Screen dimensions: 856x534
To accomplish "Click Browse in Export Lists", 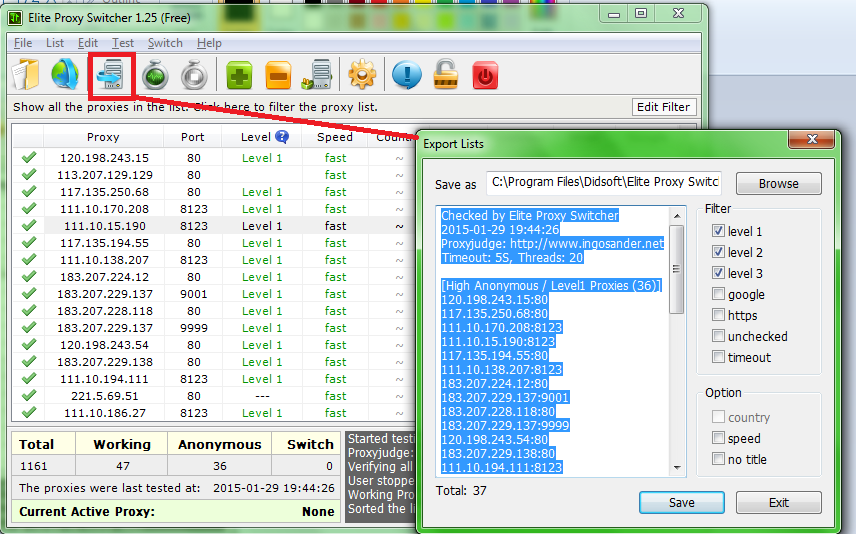I will 778,184.
